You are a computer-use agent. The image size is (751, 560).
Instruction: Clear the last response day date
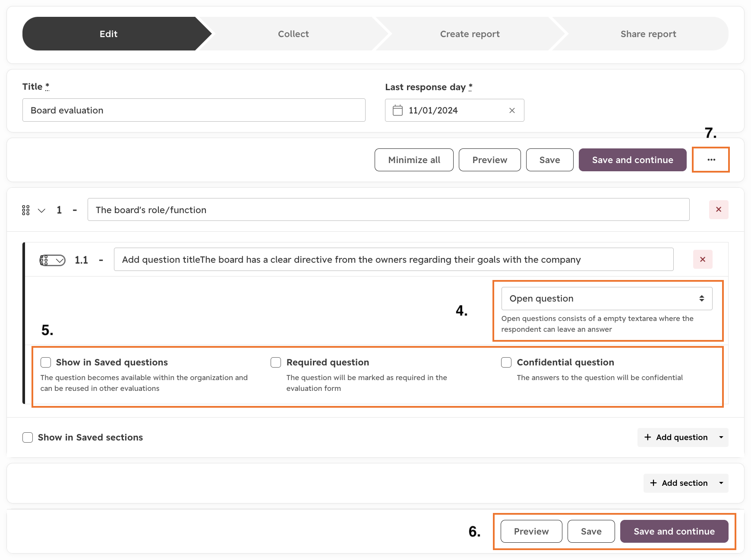pos(512,110)
